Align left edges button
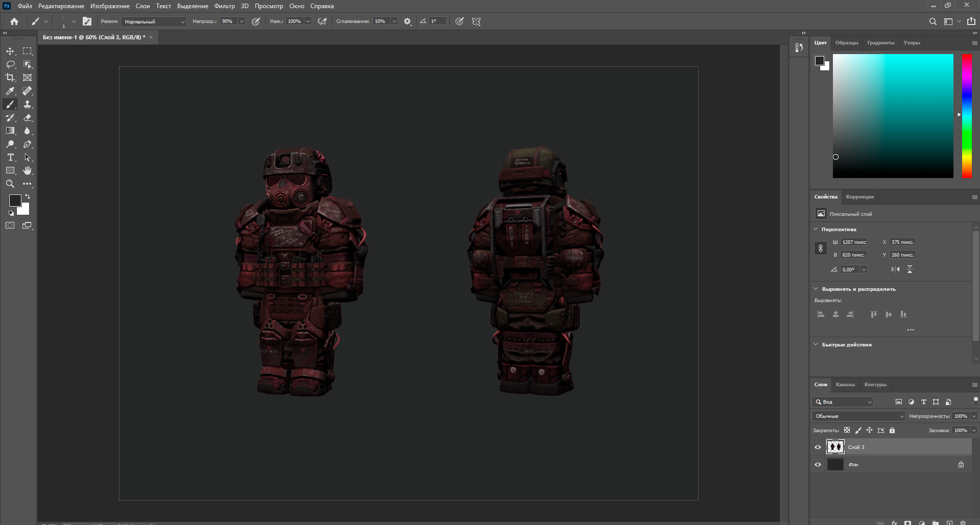 [821, 314]
